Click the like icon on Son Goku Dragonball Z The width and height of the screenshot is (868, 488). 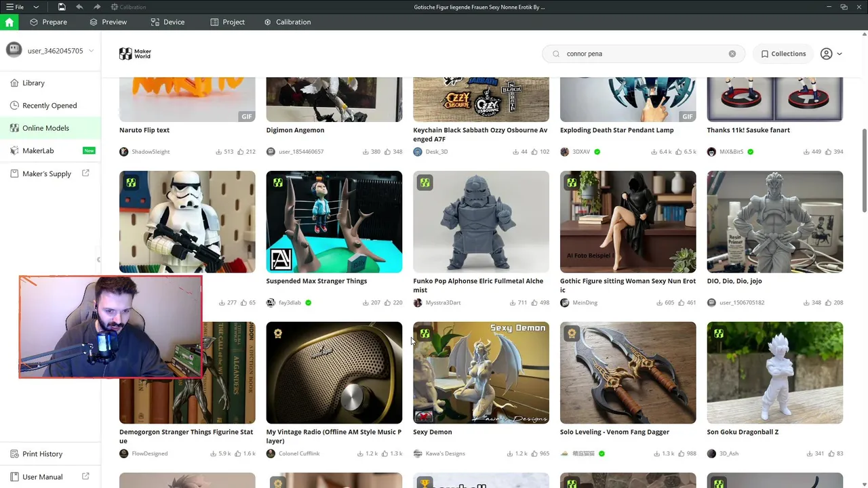(831, 453)
